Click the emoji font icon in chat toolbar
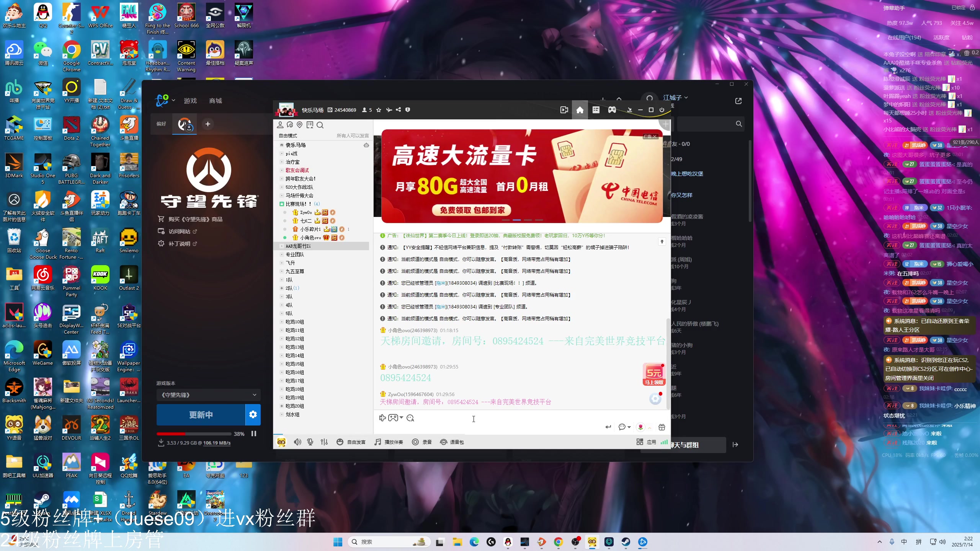 (x=410, y=418)
